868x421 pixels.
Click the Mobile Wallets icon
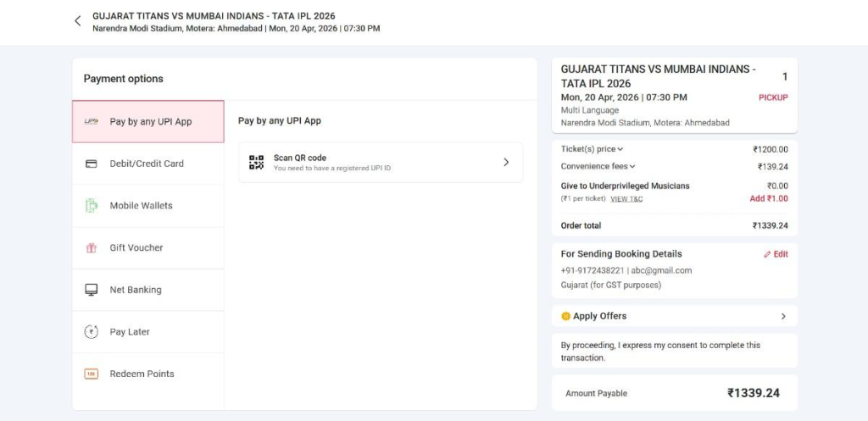point(92,206)
